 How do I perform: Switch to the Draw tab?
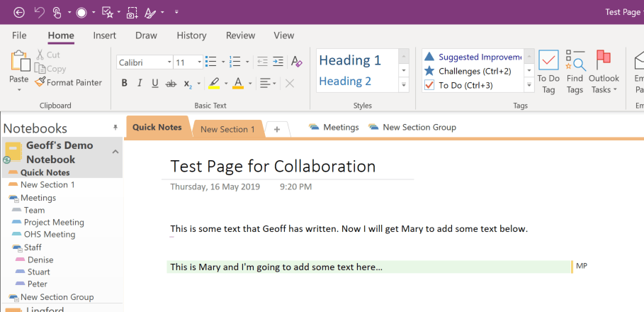146,35
